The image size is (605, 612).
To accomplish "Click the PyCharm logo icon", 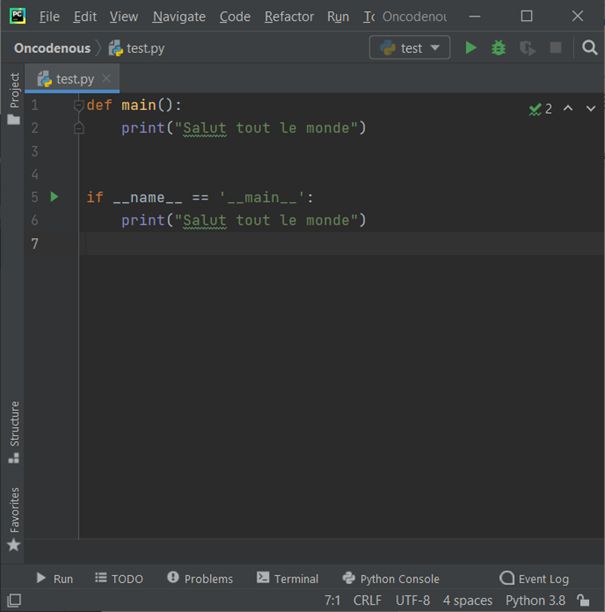I will click(18, 16).
